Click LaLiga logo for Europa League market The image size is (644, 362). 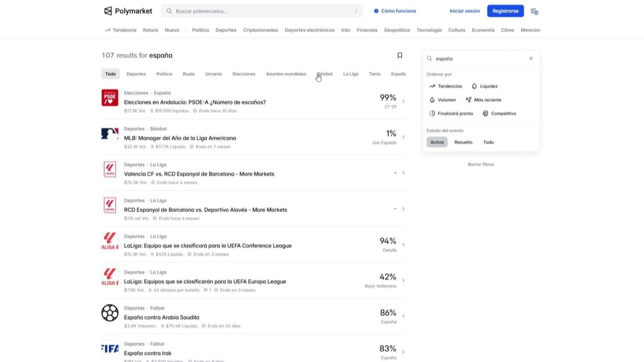click(110, 277)
